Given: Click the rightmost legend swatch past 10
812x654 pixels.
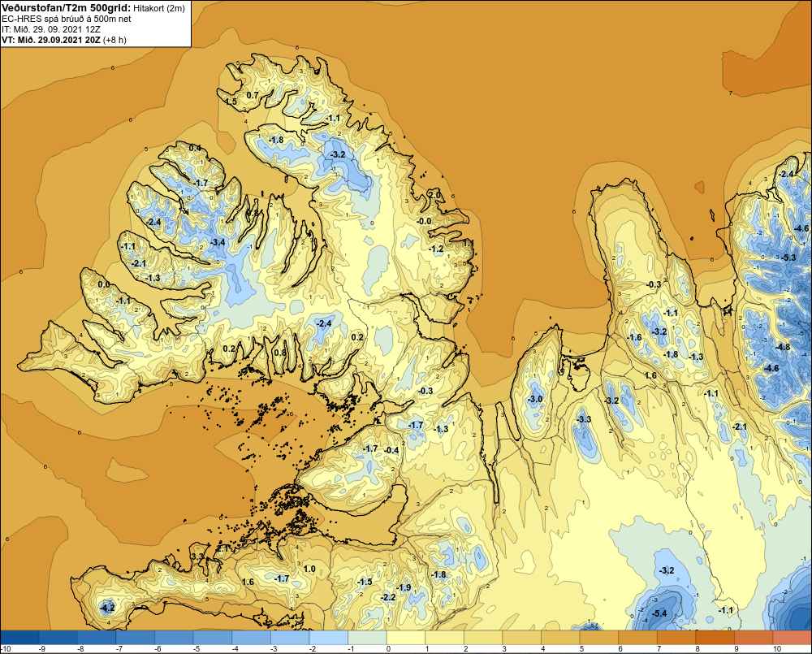Looking at the screenshot, I should (x=793, y=638).
